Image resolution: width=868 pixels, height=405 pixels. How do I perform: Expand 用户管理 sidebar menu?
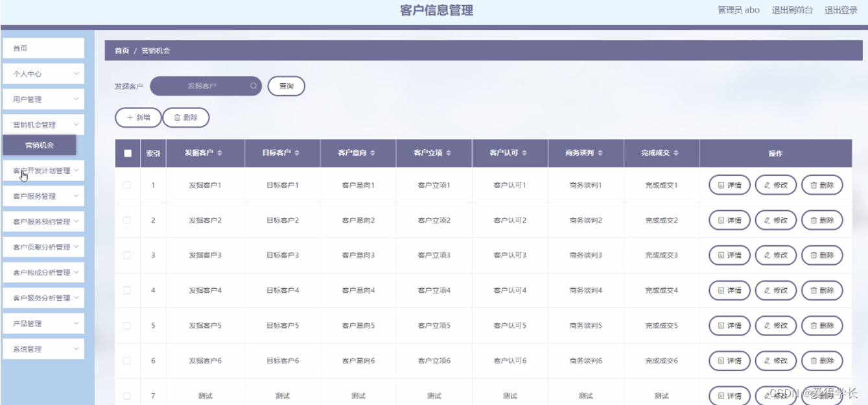43,99
